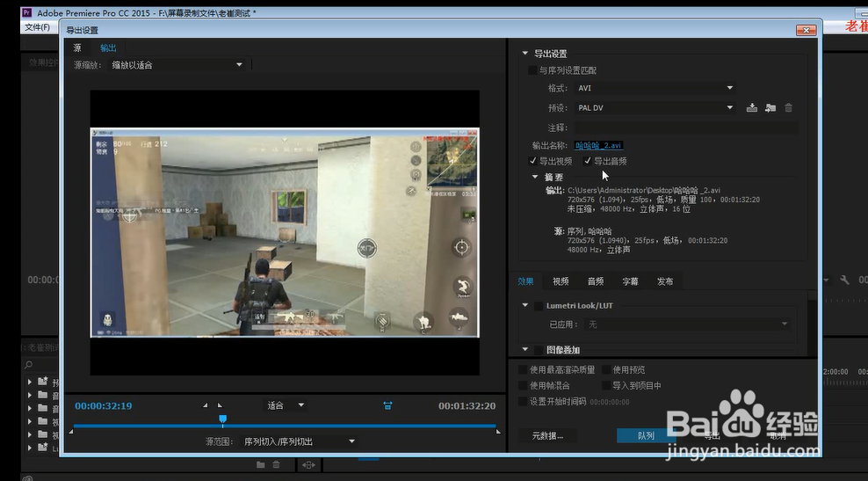
Task: Click the effects panel vertical scrollbar
Action: [812, 324]
